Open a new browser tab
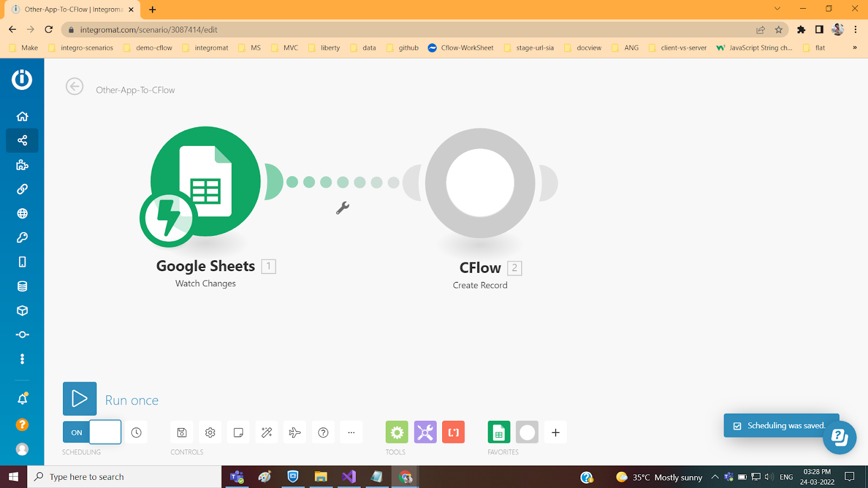Screen dimensions: 868x488 point(152,10)
